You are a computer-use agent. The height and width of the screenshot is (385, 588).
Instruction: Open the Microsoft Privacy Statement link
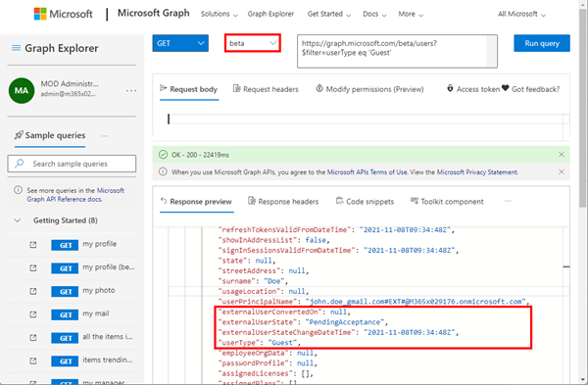tap(477, 172)
